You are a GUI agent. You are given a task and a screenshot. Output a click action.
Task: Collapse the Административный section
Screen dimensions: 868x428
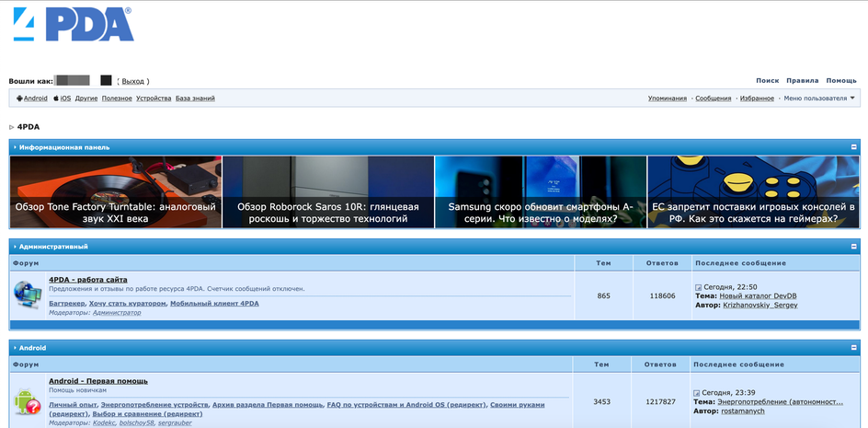[853, 246]
